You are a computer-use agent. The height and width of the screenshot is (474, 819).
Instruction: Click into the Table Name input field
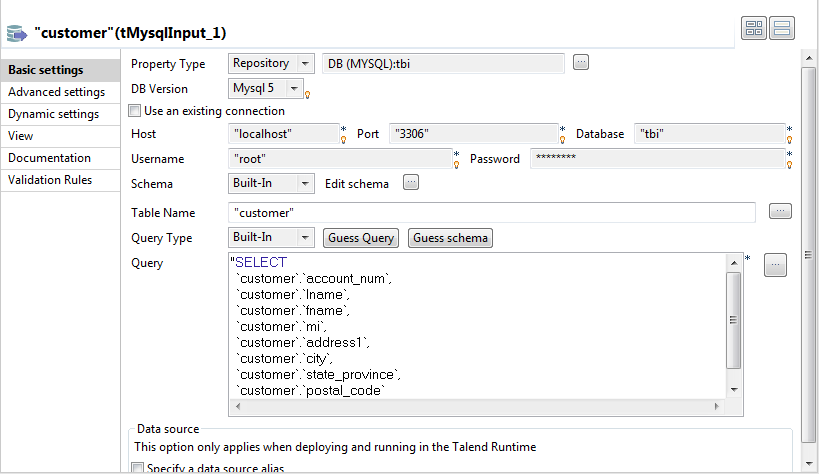coord(491,212)
